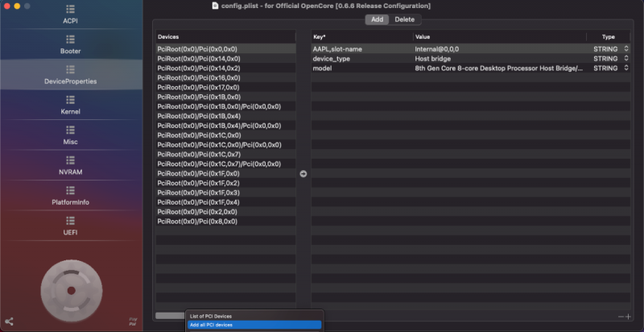Viewport: 644px width, 332px height.
Task: Open the type dropdown for the AAPL,slot-name row
Action: click(x=626, y=49)
